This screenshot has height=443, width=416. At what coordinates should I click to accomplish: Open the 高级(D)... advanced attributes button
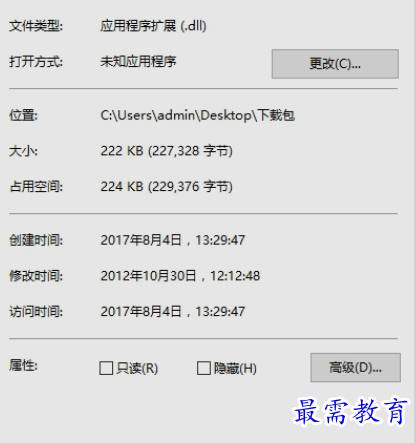tap(355, 368)
